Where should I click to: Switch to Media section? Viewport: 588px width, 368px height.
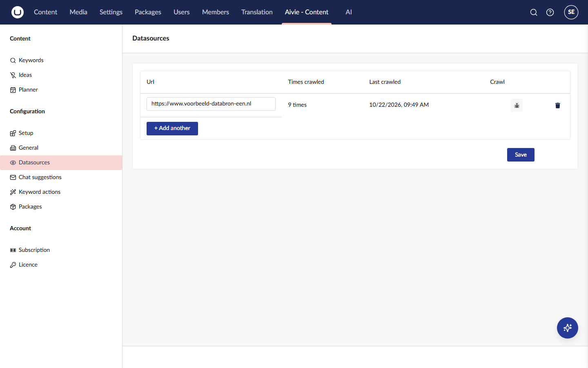78,12
